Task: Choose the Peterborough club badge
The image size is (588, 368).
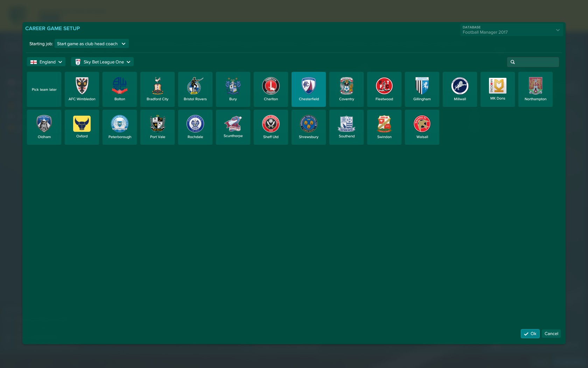Action: [x=120, y=124]
